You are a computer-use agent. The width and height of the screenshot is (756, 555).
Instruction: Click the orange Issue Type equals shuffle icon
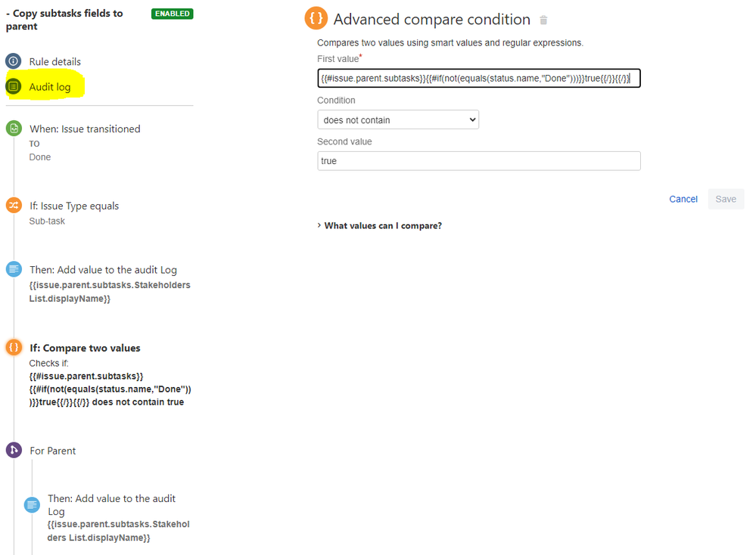click(14, 205)
